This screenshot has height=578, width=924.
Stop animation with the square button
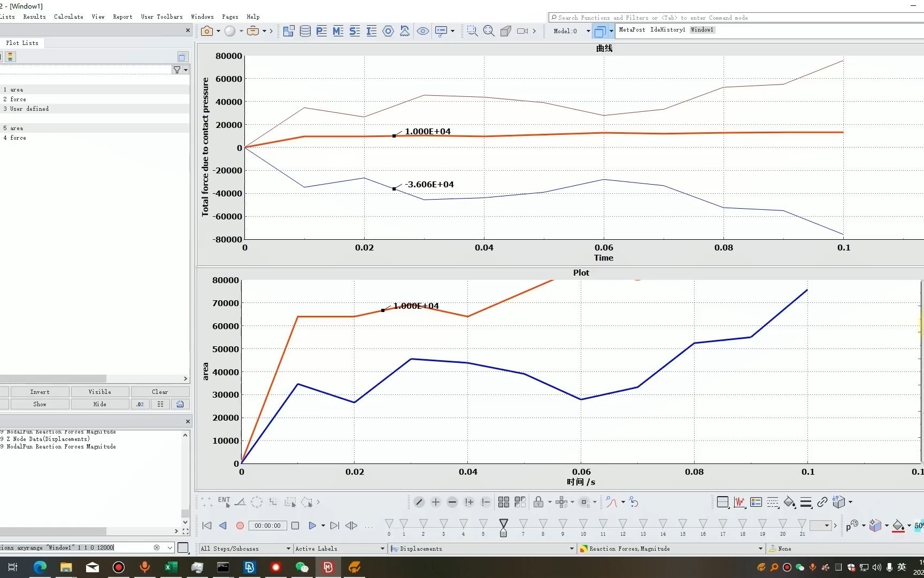[295, 526]
